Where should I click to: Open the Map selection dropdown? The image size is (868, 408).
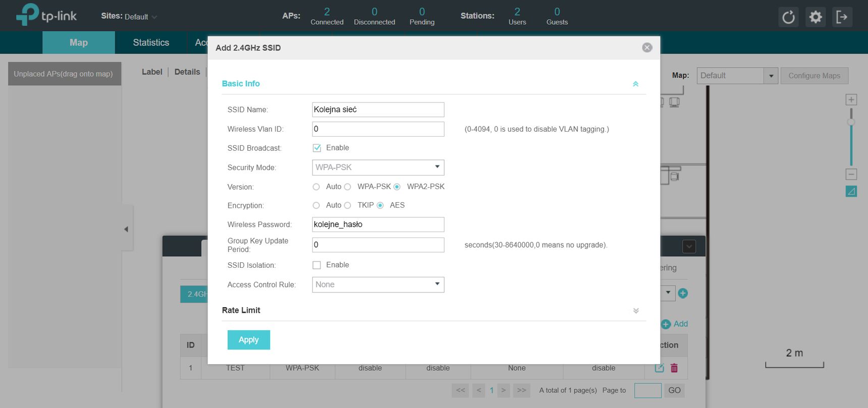click(x=737, y=76)
